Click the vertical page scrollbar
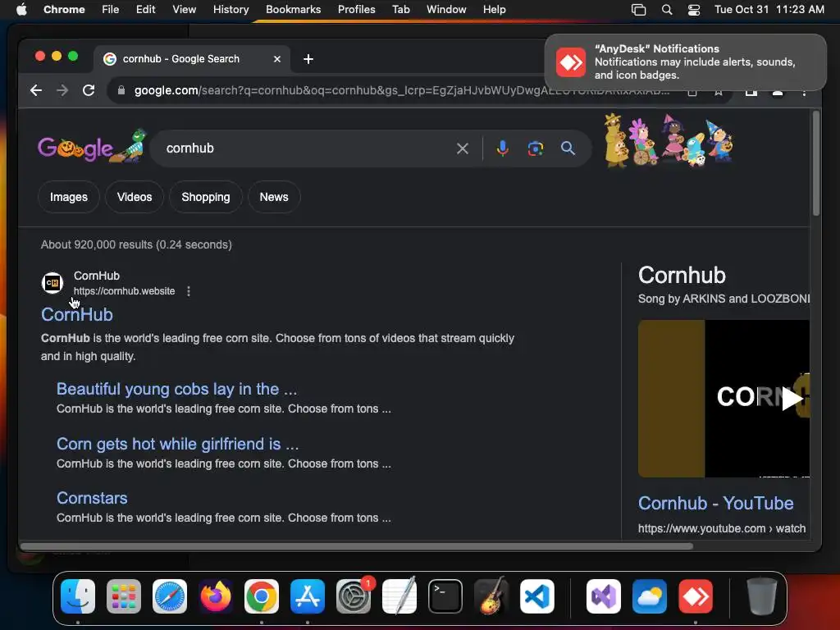 [816, 163]
